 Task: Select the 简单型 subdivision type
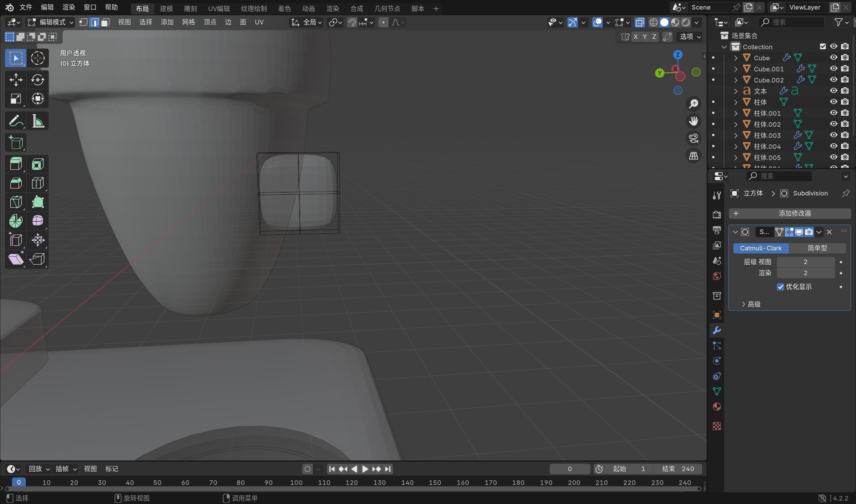(x=817, y=248)
